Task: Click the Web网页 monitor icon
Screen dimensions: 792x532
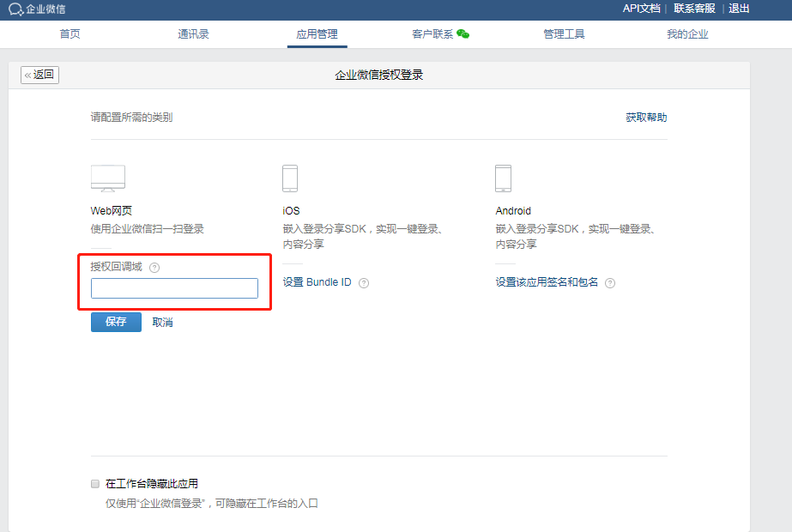Action: tap(108, 178)
